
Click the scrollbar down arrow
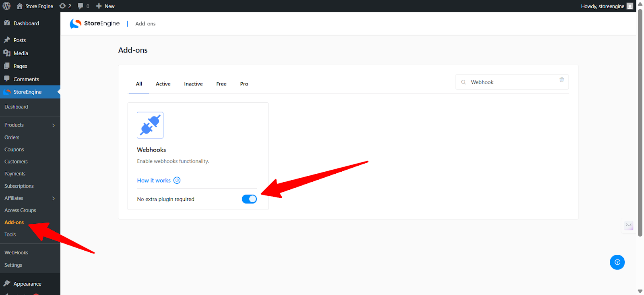(x=640, y=291)
